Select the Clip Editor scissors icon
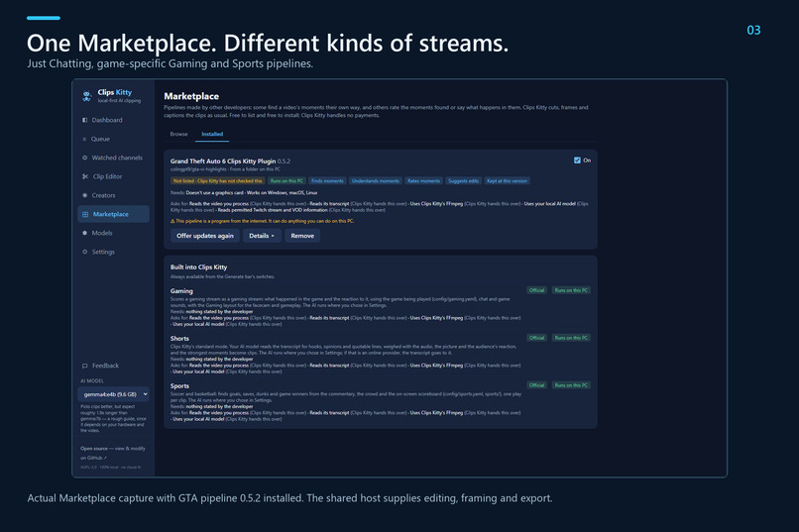 (85, 176)
